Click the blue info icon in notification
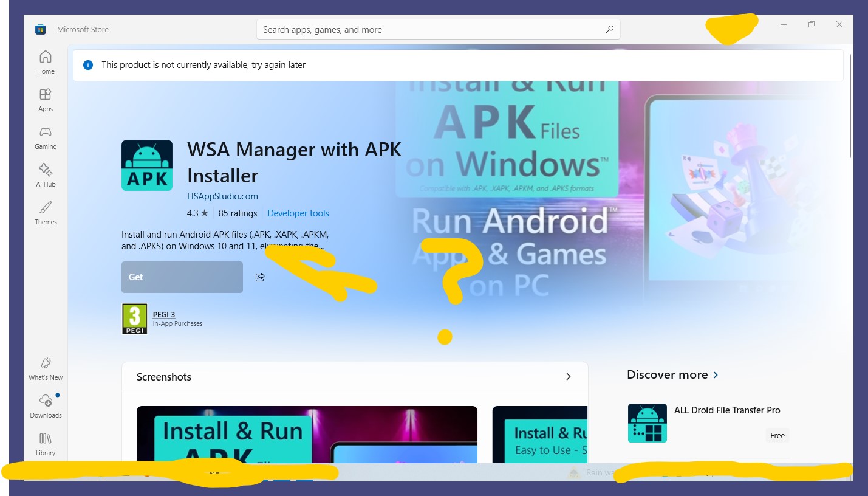This screenshot has width=868, height=496. 88,65
